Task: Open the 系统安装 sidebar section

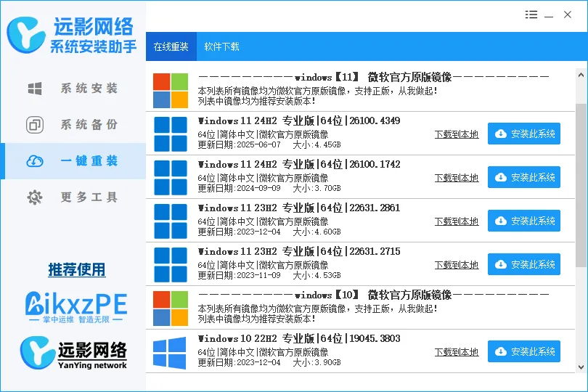Action: click(73, 89)
